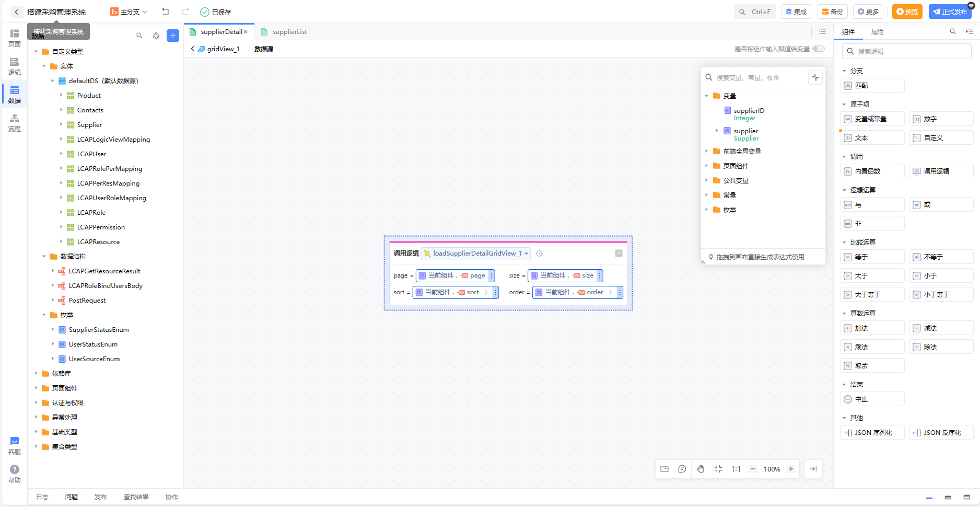Click the 备份 backup button

pyautogui.click(x=833, y=11)
